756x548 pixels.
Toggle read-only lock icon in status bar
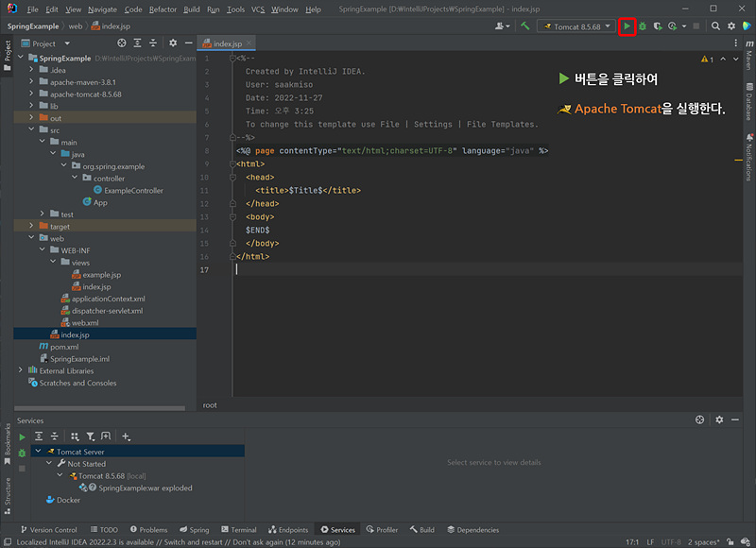pos(730,541)
